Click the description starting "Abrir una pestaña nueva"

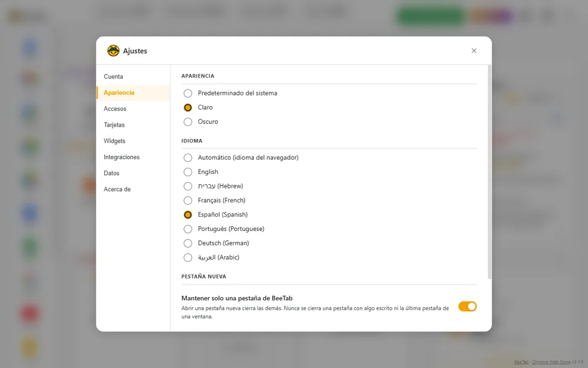coord(315,313)
